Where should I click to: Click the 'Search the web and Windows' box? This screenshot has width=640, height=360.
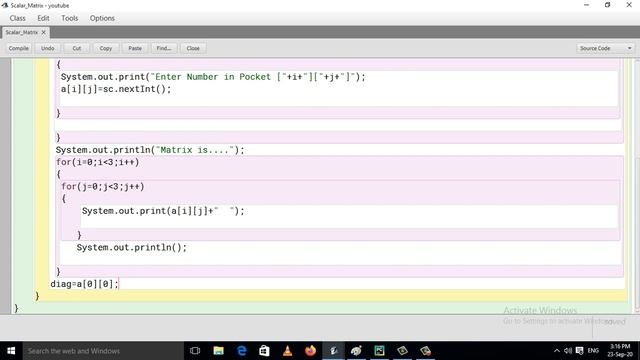pyautogui.click(x=103, y=351)
